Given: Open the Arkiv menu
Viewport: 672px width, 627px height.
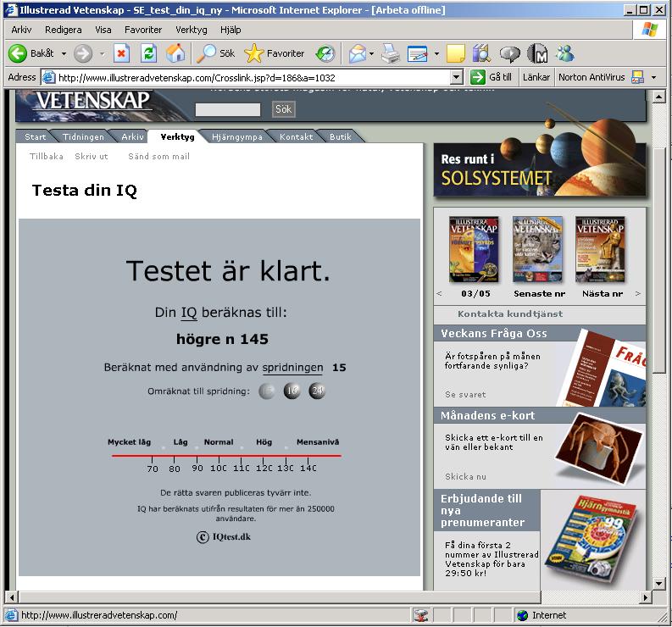Looking at the screenshot, I should pos(21,30).
